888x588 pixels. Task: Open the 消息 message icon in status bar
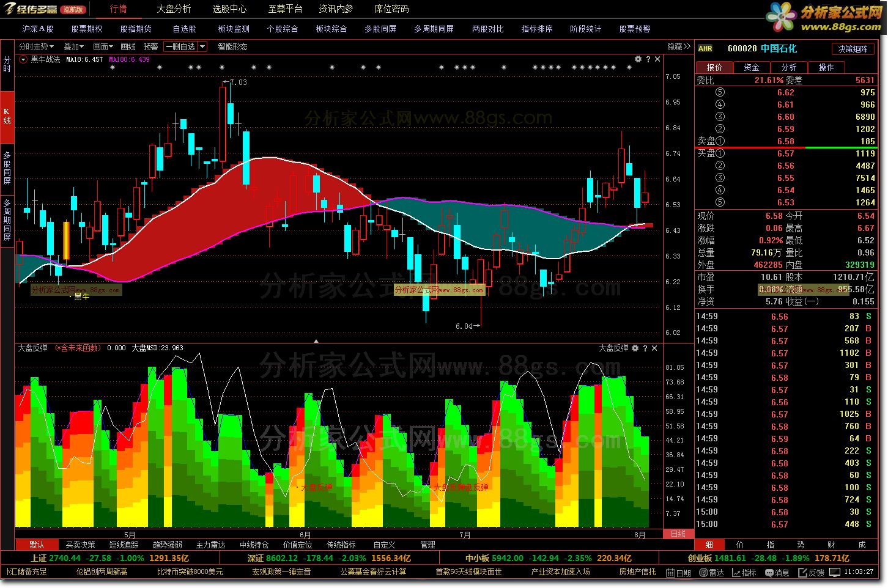pyautogui.click(x=777, y=573)
